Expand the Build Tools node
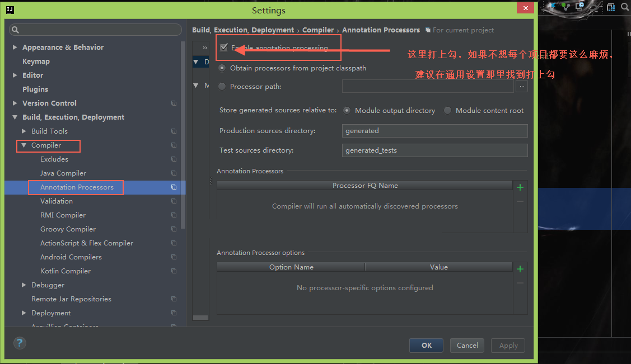Screen dimensions: 631x364 coord(24,131)
